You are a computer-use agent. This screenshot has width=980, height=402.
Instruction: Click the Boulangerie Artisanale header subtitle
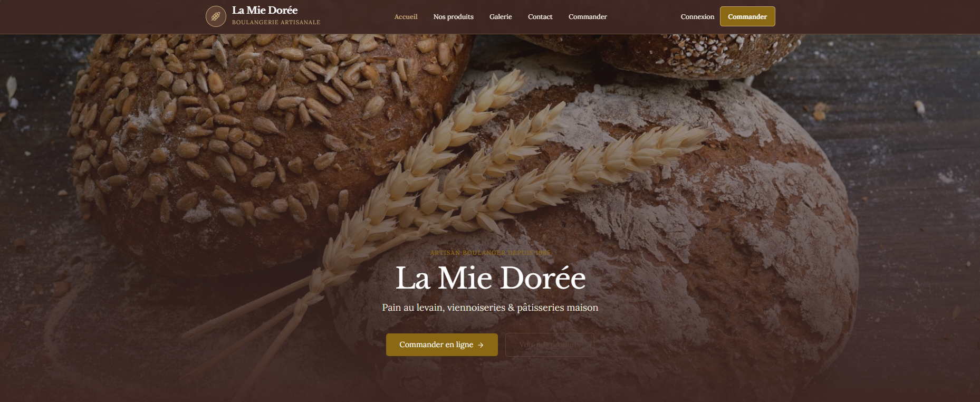click(x=276, y=22)
